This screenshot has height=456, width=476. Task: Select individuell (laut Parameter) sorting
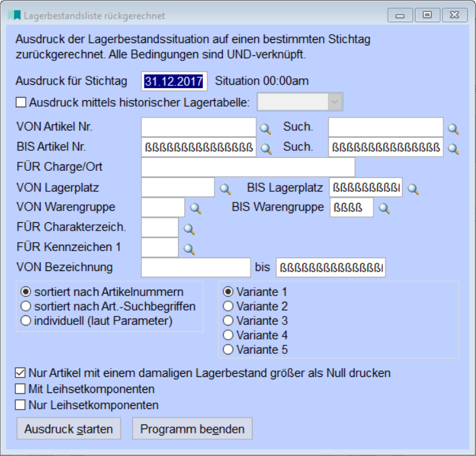tap(26, 320)
